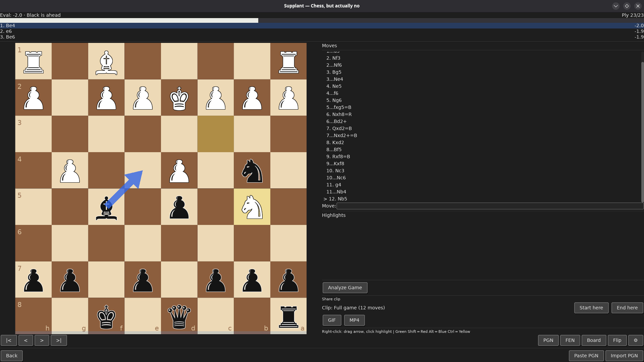Screen dimensions: 644x362
Task: Click the white pawn on d4
Action: click(179, 171)
